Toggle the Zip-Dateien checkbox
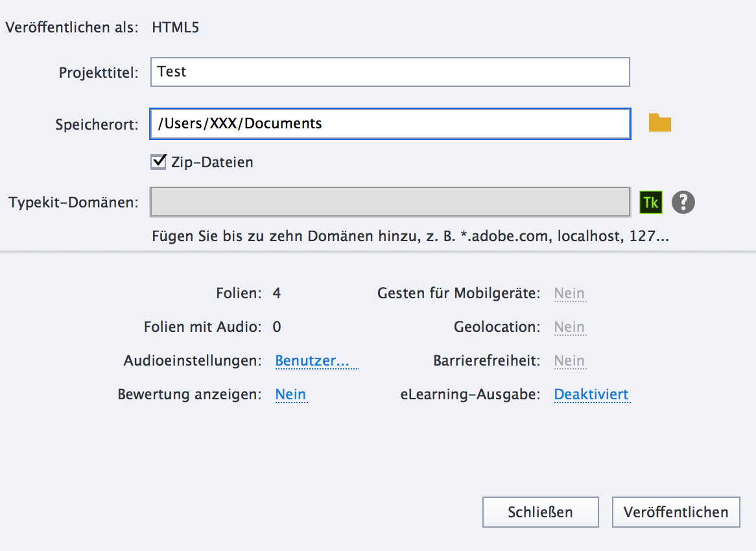 coord(158,162)
